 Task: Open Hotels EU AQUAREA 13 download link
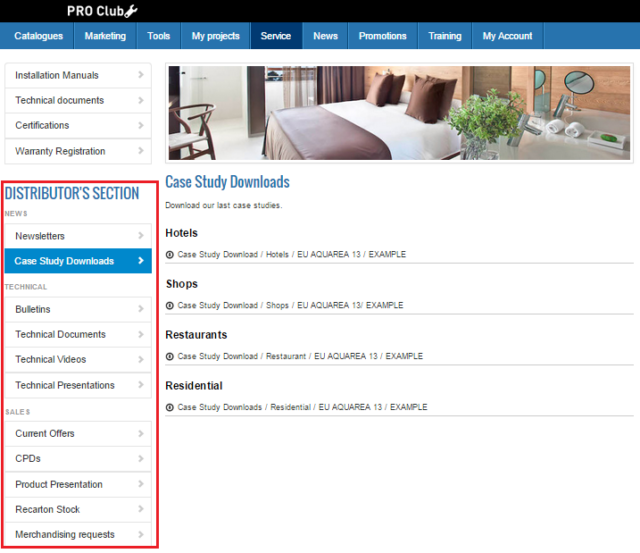click(291, 255)
